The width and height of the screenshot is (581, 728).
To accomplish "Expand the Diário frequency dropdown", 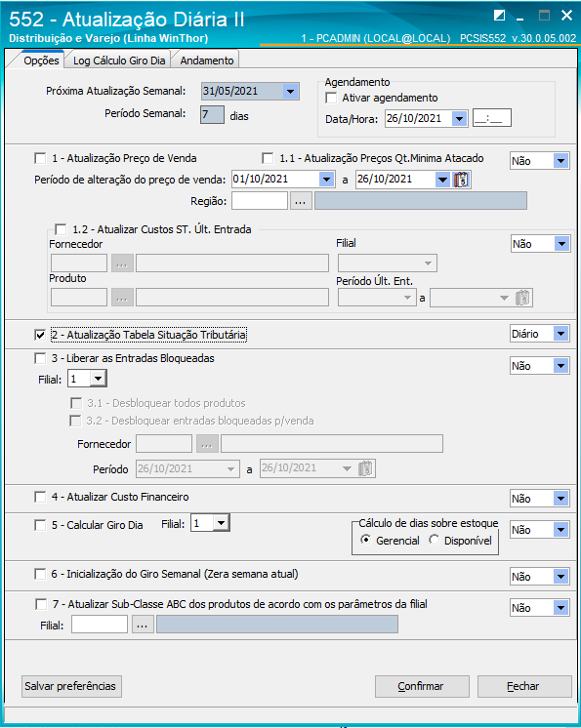I will [x=561, y=334].
